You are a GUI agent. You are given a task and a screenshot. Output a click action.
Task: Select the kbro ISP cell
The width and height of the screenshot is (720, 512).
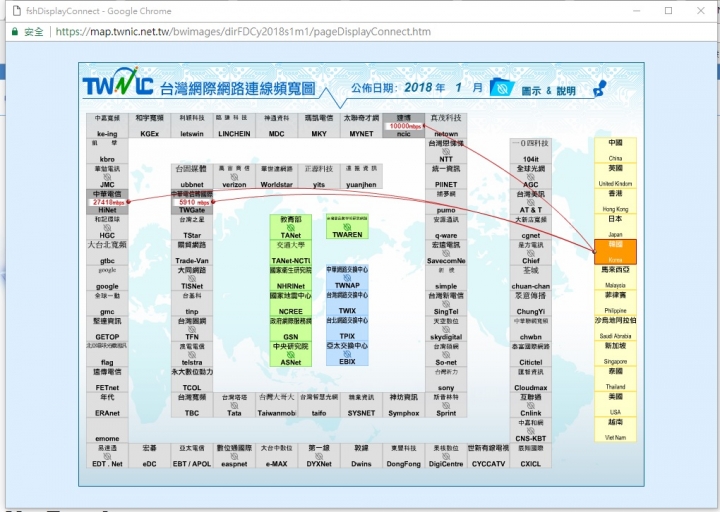click(x=107, y=151)
